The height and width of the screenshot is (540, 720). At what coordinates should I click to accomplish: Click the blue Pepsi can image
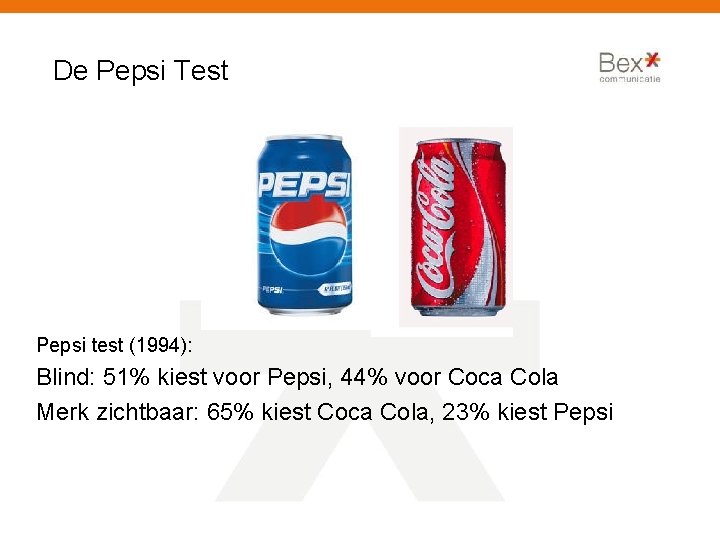(x=304, y=225)
